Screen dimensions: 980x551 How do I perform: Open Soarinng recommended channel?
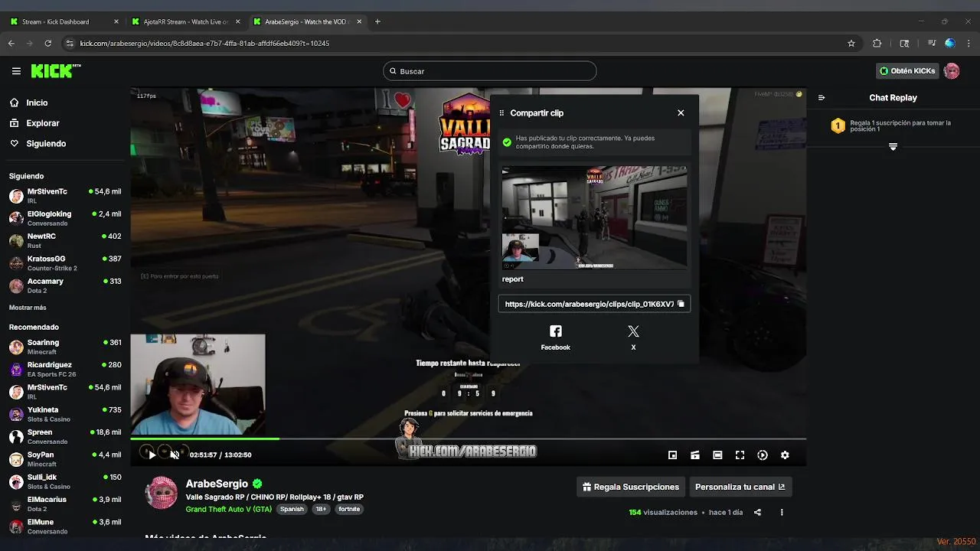(65, 347)
